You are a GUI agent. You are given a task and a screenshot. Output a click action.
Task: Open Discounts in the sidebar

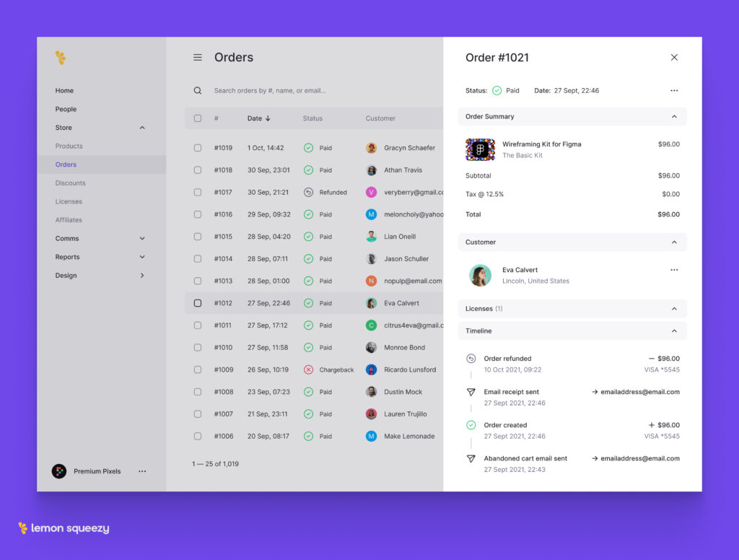[70, 183]
